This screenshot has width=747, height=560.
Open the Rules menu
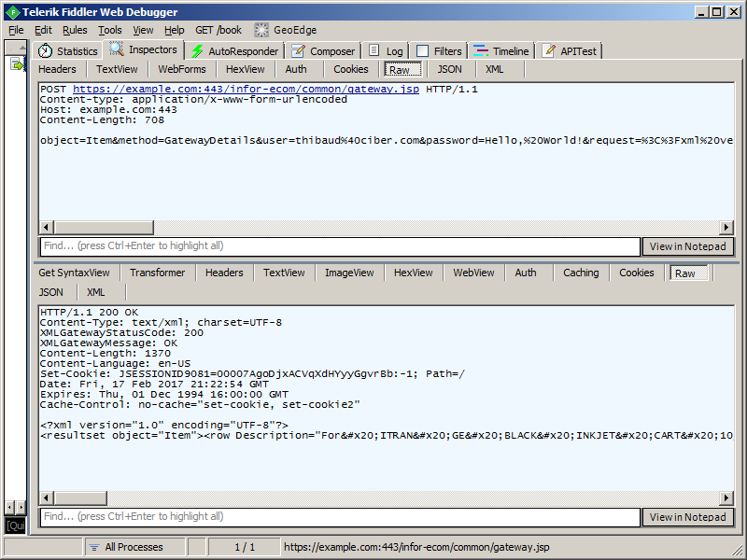(75, 30)
